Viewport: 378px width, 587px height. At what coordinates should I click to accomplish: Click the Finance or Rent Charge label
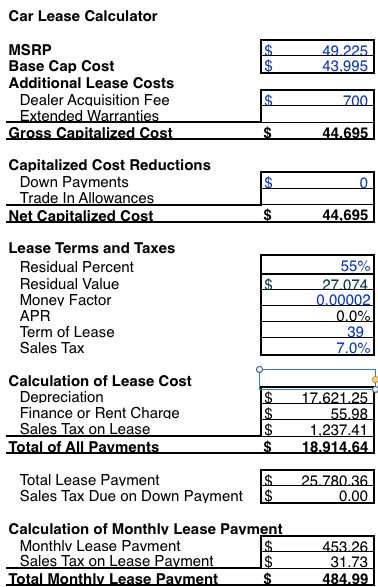[x=100, y=413]
